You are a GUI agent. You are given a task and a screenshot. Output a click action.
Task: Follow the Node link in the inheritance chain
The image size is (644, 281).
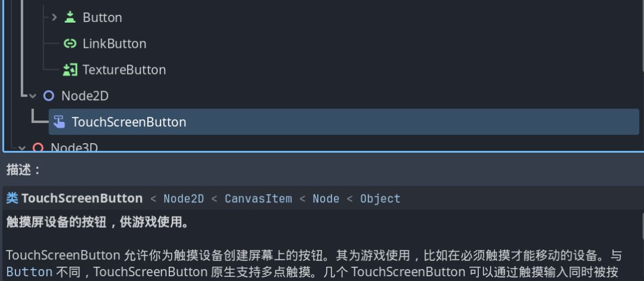(326, 199)
